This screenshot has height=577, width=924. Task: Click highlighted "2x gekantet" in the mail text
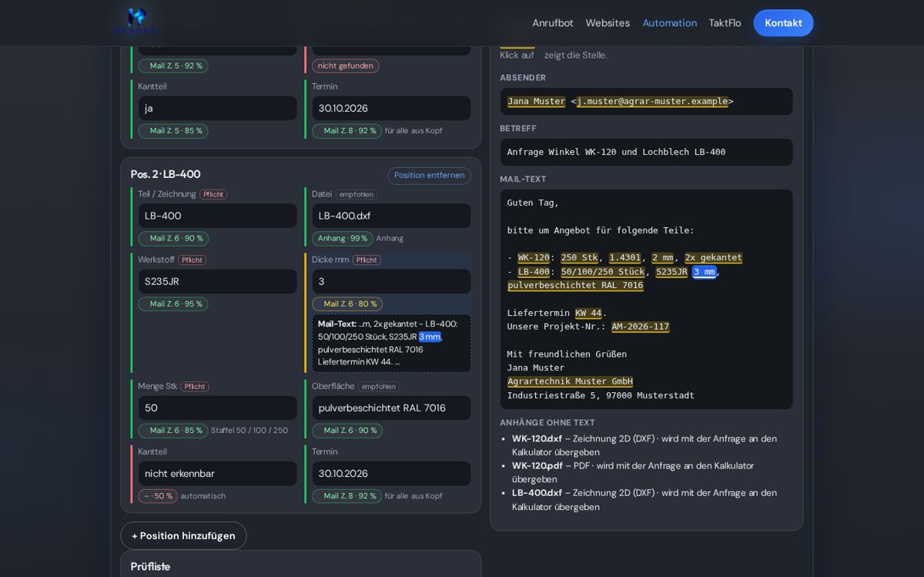coord(714,258)
